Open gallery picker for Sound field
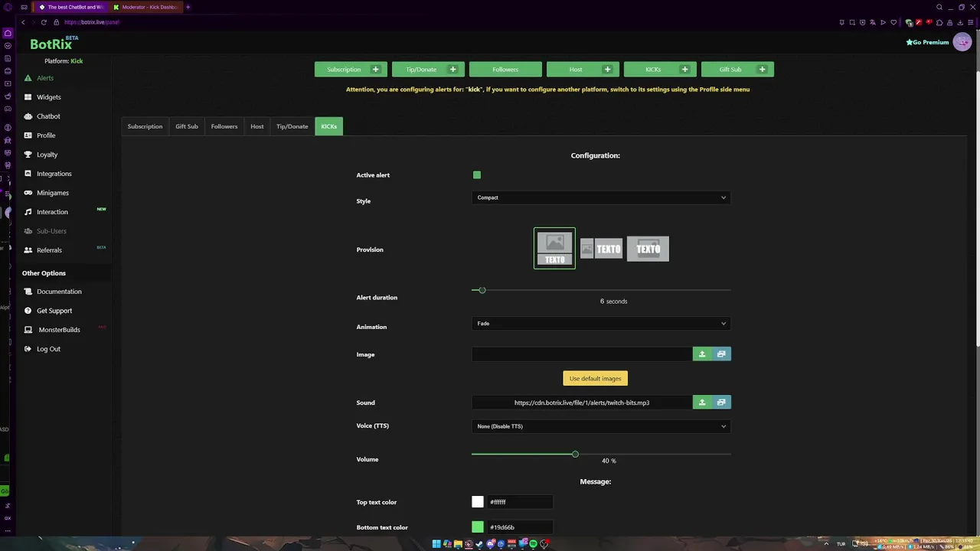This screenshot has height=551, width=980. pos(721,403)
